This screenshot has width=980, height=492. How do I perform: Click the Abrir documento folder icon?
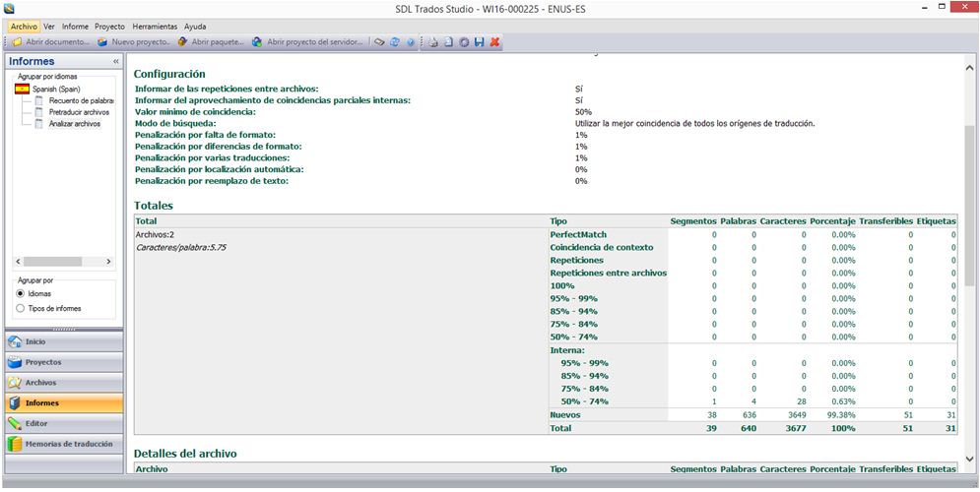click(x=17, y=42)
